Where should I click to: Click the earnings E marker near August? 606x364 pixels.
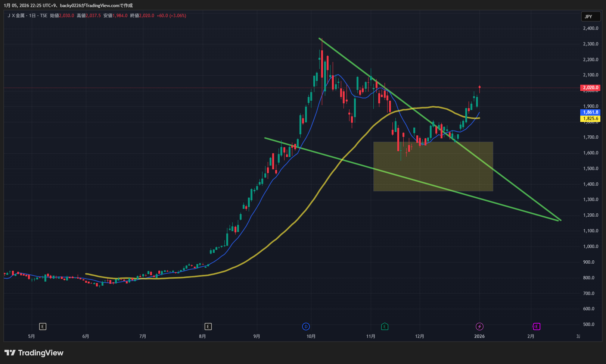coord(208,327)
